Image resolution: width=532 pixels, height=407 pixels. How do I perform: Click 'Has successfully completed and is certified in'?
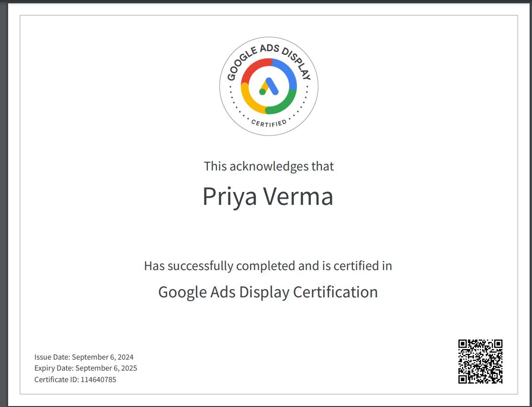click(268, 266)
